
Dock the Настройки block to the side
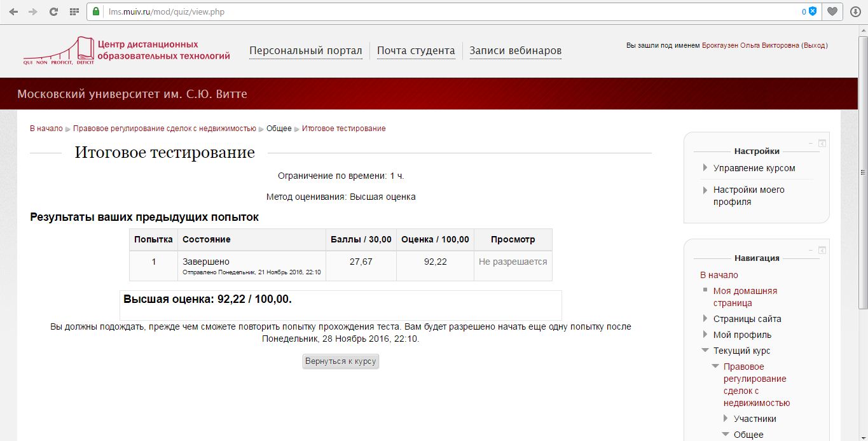pos(822,143)
